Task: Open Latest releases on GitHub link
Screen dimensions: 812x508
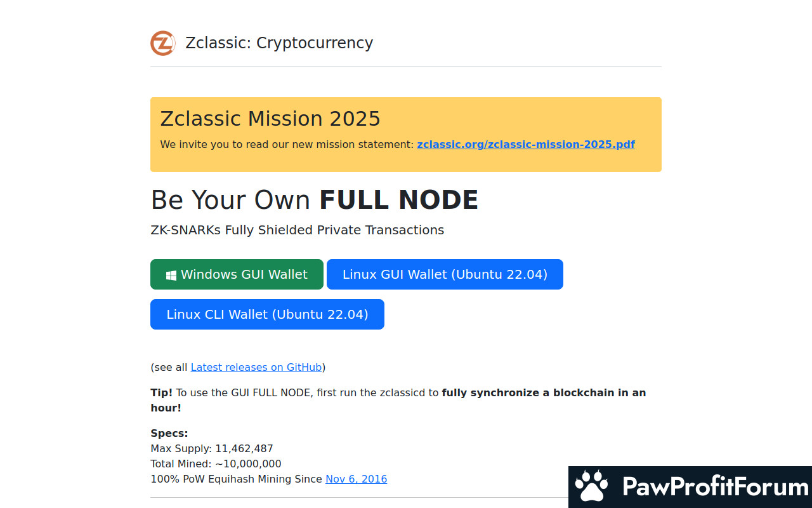Action: point(256,367)
